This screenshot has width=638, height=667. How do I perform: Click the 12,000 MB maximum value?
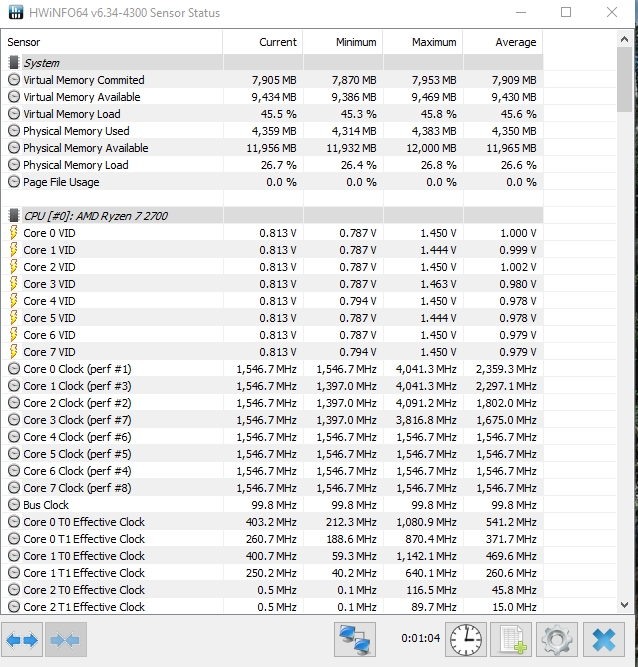(431, 148)
